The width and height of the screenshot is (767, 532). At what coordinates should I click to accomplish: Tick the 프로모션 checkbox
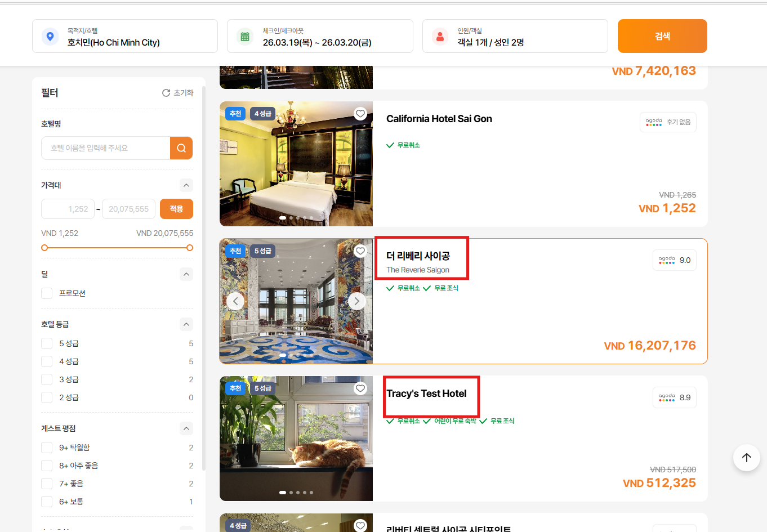pos(47,293)
